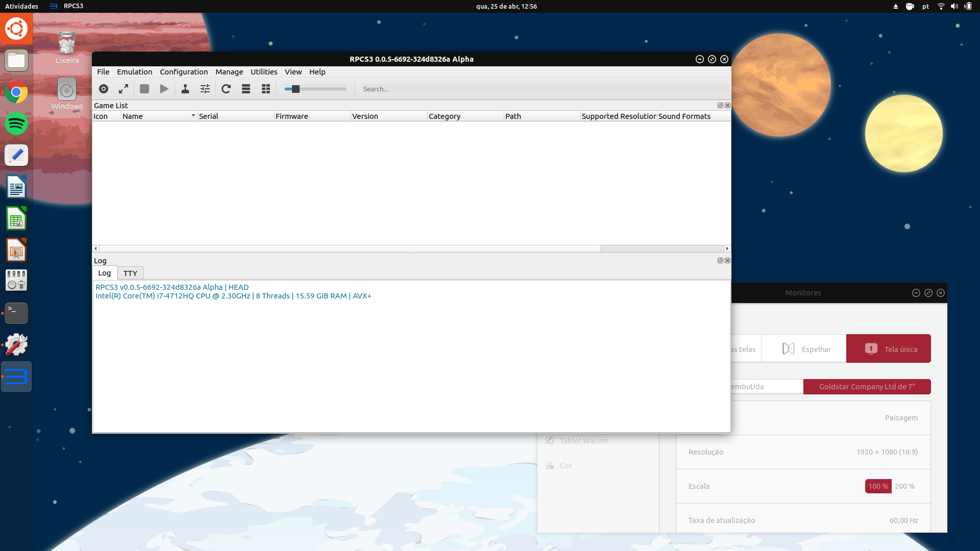Screen dimensions: 980x551
Task: Click the Open/boot game disc icon
Action: point(104,89)
